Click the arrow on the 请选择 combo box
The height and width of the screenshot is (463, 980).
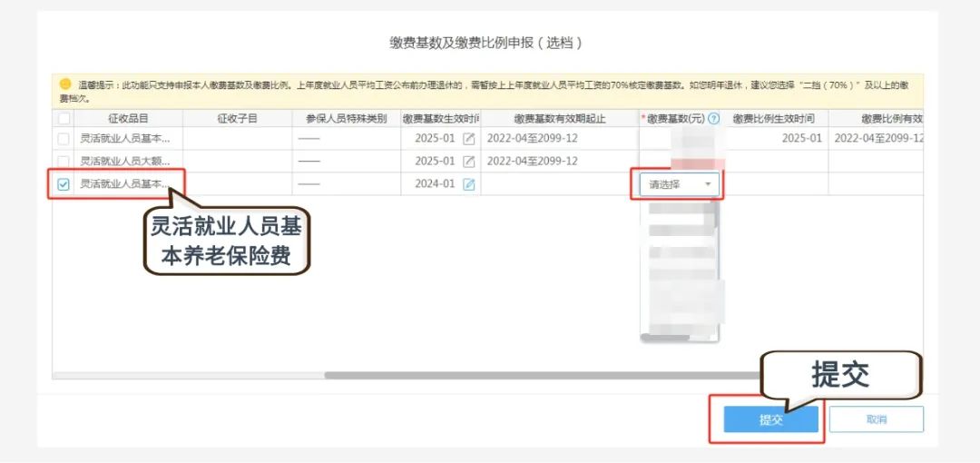click(708, 184)
